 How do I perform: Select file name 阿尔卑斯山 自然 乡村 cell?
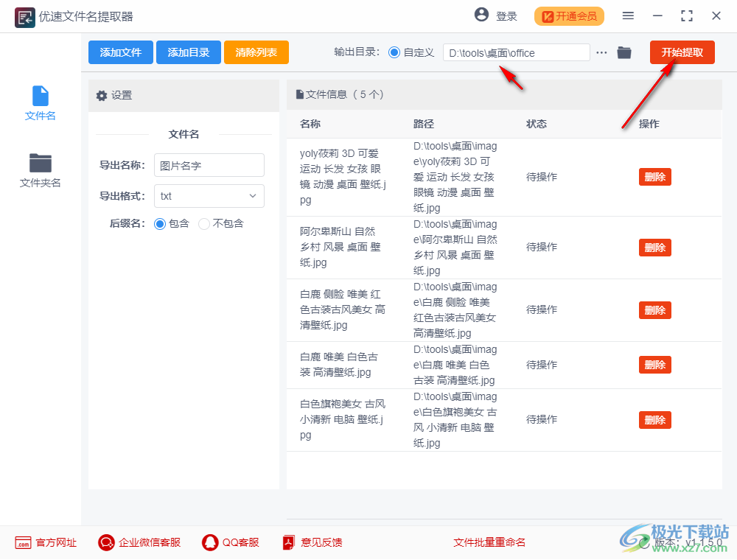click(340, 247)
